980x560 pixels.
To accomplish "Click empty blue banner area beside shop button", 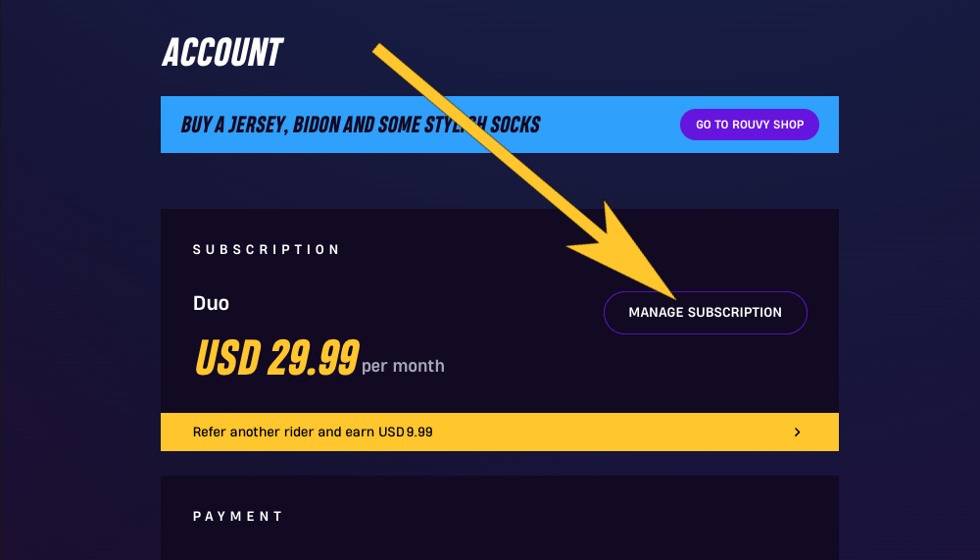I will tap(610, 125).
